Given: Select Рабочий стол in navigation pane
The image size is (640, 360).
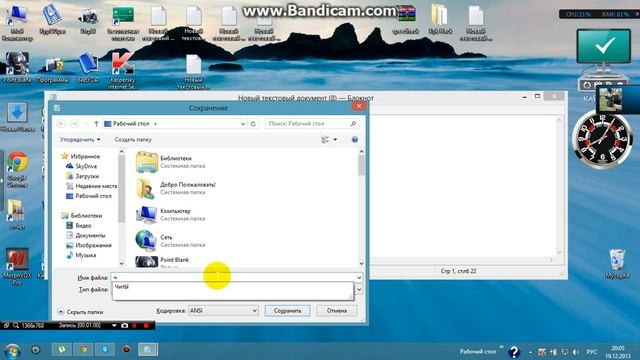Looking at the screenshot, I should [x=89, y=196].
